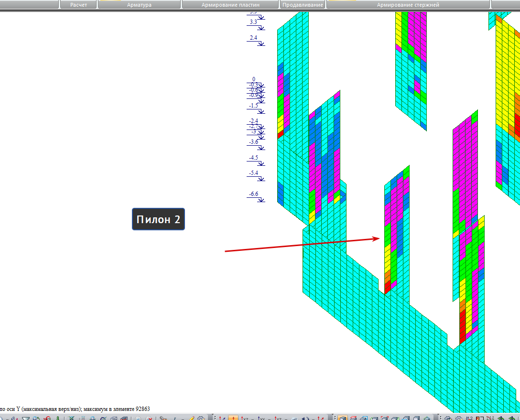
Task: Click the Пилон 2 annotation label
Action: pos(159,219)
